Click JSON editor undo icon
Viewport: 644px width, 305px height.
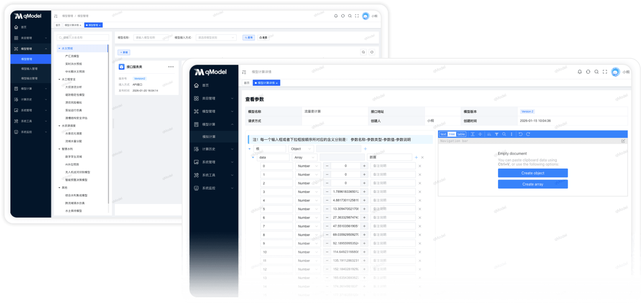pyautogui.click(x=520, y=134)
